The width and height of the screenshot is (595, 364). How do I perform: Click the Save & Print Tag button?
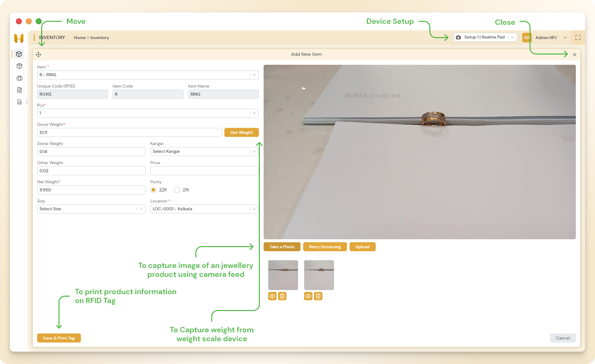click(x=59, y=338)
